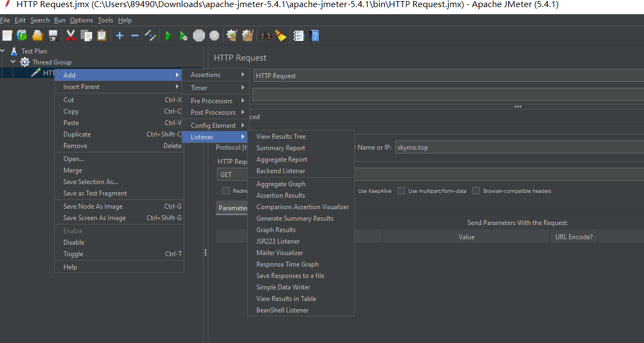Toggle the Redirect checkbox beside the listener menu

226,191
